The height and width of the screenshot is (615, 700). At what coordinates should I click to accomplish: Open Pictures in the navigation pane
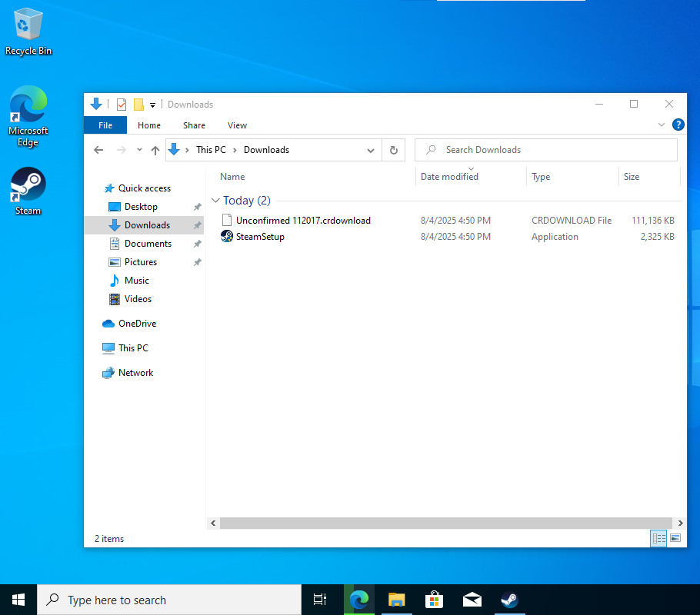click(141, 262)
